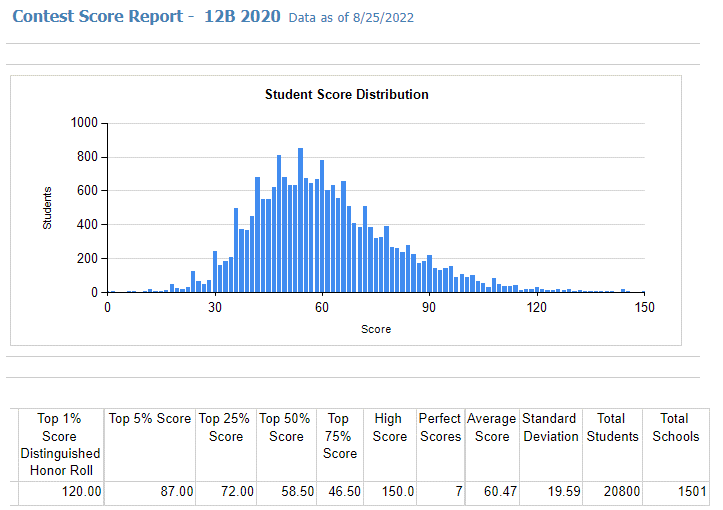
Task: Select the Top 1% Score Distinguished Honor Roll header
Action: click(x=60, y=444)
